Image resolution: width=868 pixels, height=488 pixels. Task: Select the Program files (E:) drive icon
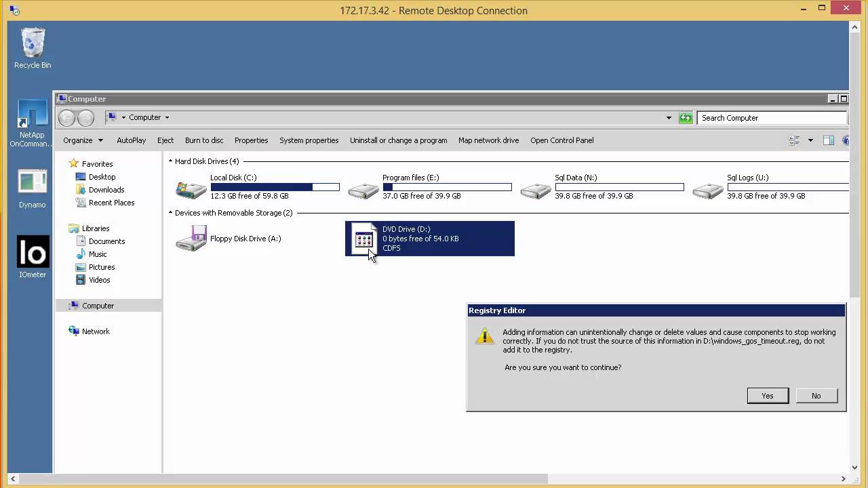(x=363, y=190)
